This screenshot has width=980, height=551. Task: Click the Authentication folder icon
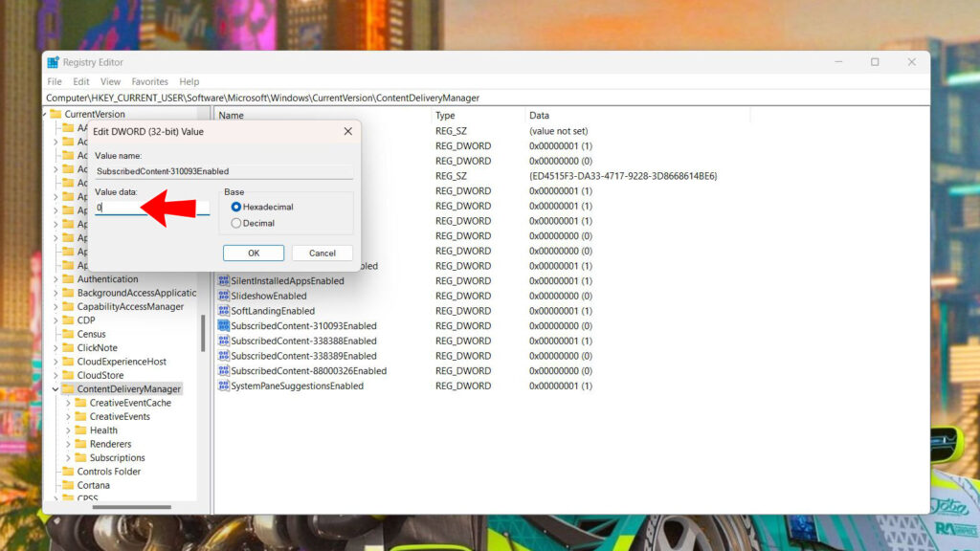[x=68, y=278]
